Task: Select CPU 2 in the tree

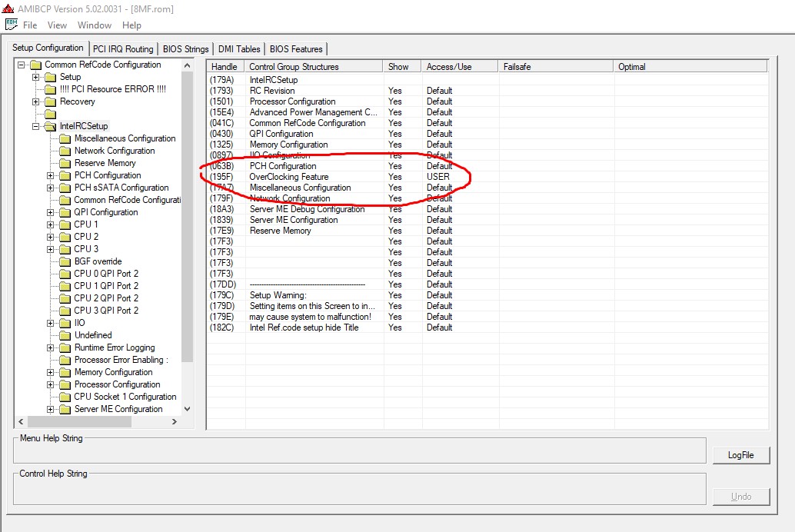Action: pyautogui.click(x=86, y=237)
